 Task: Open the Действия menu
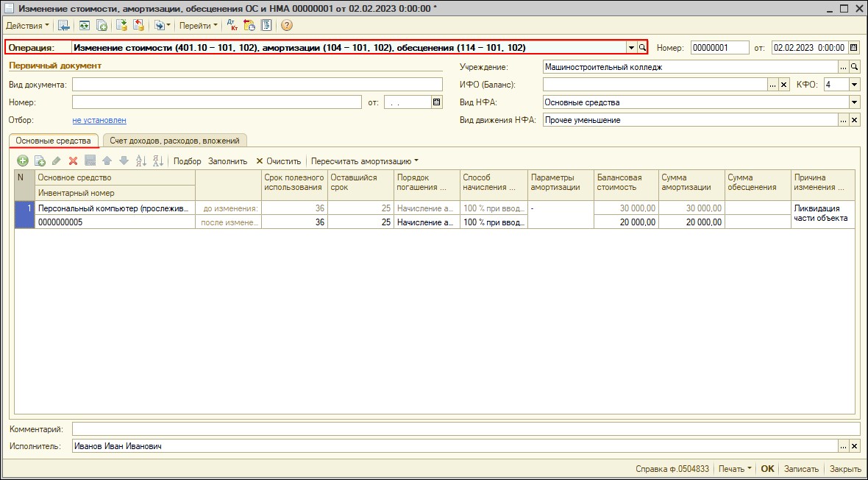[27, 26]
